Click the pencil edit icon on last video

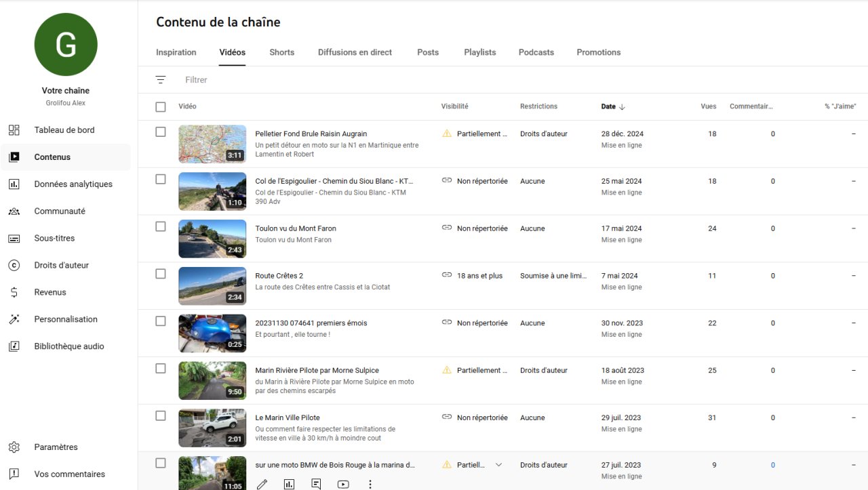click(262, 484)
